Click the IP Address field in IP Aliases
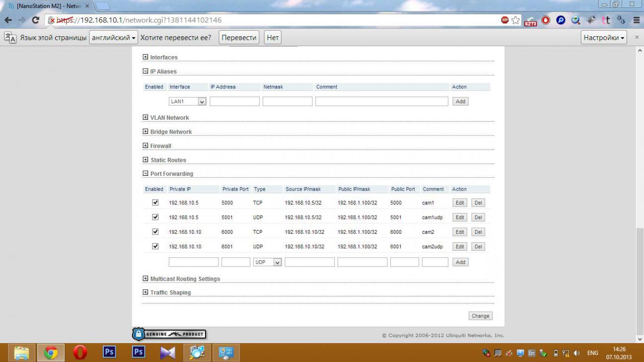The width and height of the screenshot is (644, 362). pos(234,101)
